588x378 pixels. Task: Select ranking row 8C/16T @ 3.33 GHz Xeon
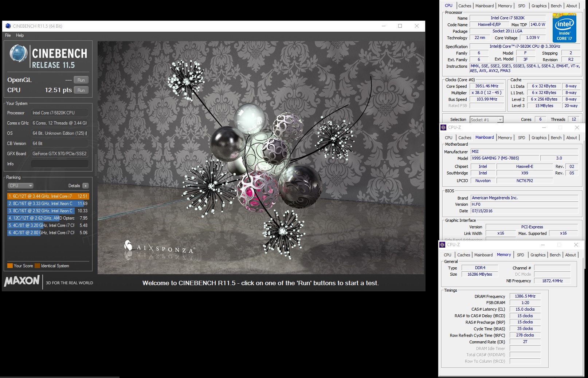[48, 204]
